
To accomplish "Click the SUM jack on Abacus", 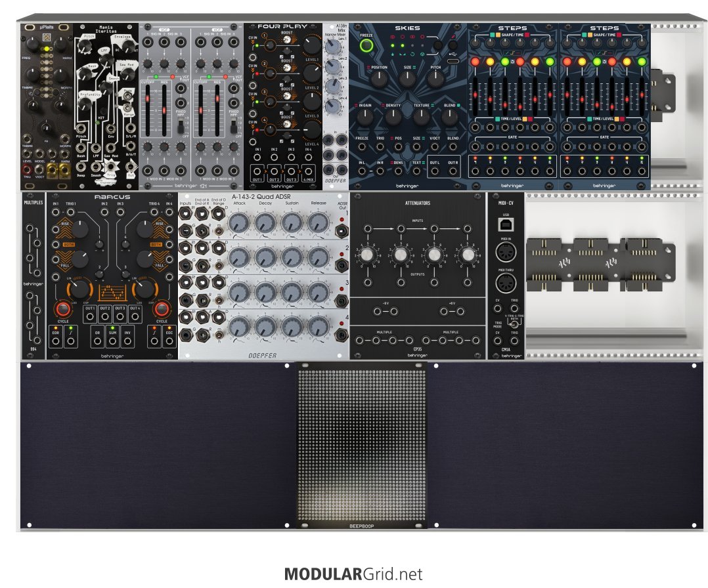I will 112,341.
